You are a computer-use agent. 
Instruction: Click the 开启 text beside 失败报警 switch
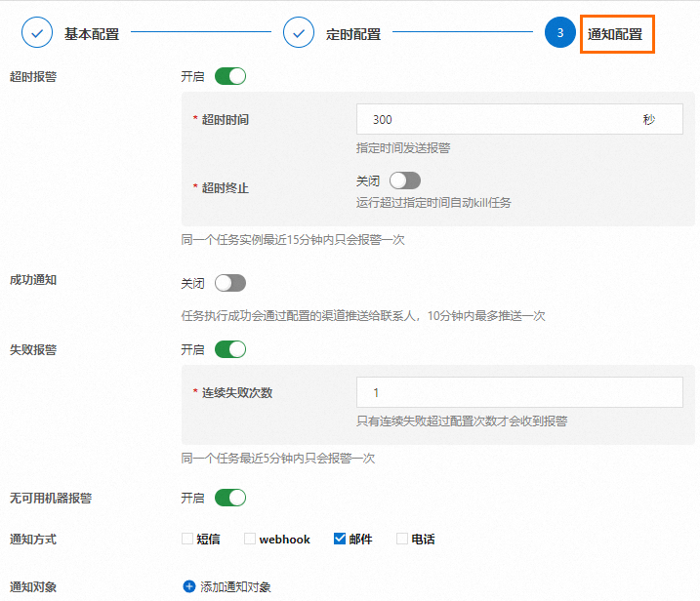point(192,350)
